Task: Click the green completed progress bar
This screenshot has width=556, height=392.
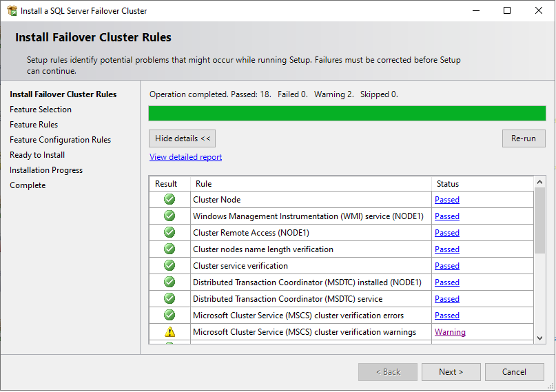Action: 347,114
